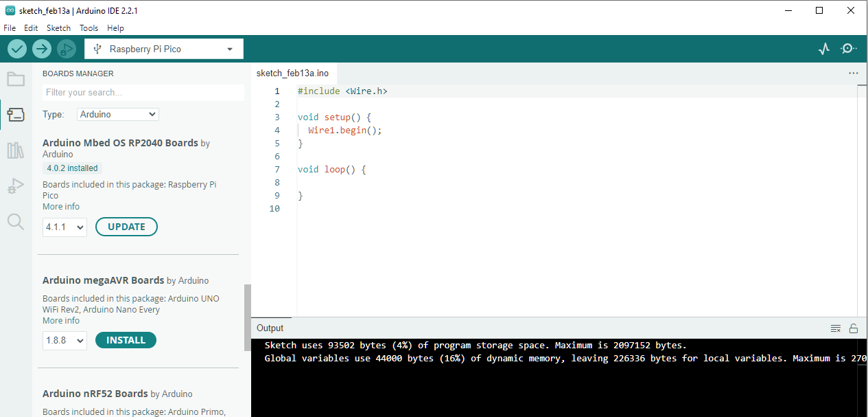Open the Raspberry Pi Pico board selector
The width and height of the screenshot is (868, 417).
pyautogui.click(x=163, y=49)
